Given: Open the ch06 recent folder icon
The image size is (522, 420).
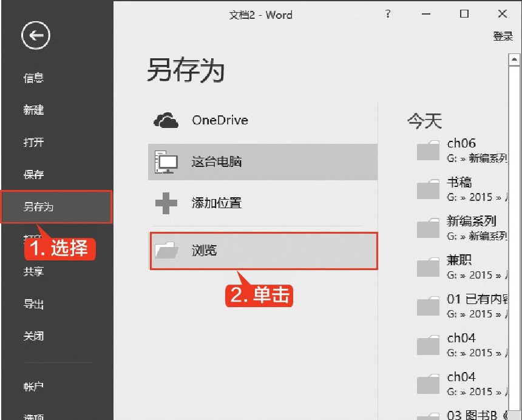Looking at the screenshot, I should pos(428,151).
